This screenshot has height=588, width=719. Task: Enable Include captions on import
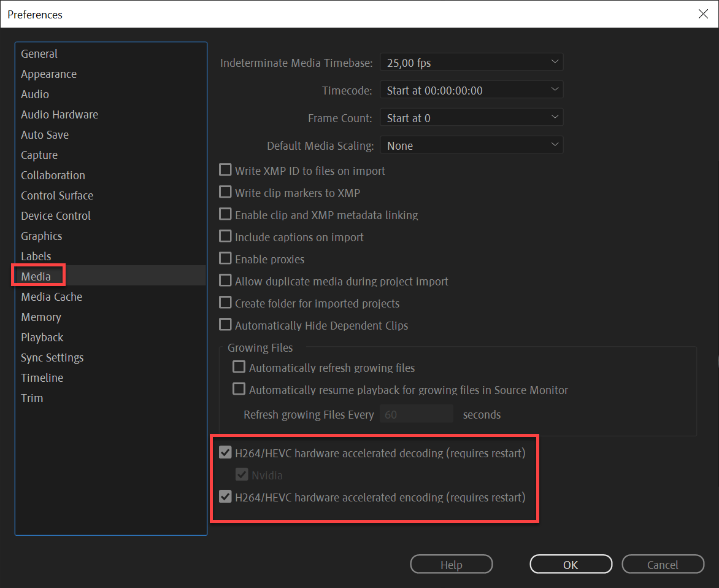point(225,236)
